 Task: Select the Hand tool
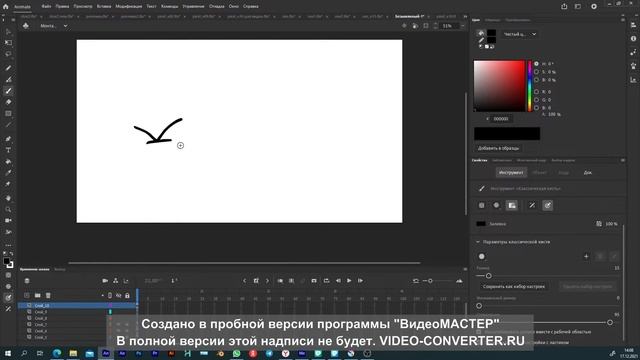[8, 198]
